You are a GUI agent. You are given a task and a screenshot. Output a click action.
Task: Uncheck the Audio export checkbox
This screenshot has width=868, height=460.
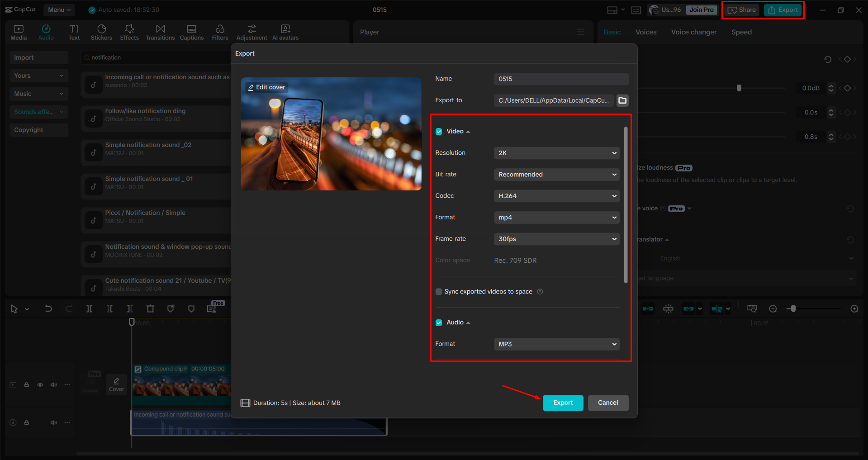point(439,322)
